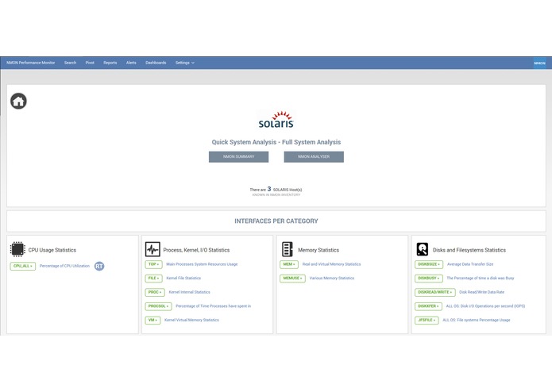Click Percentage of CPU Utilization link
Viewport: 552px width, 392px height.
pyautogui.click(x=65, y=266)
